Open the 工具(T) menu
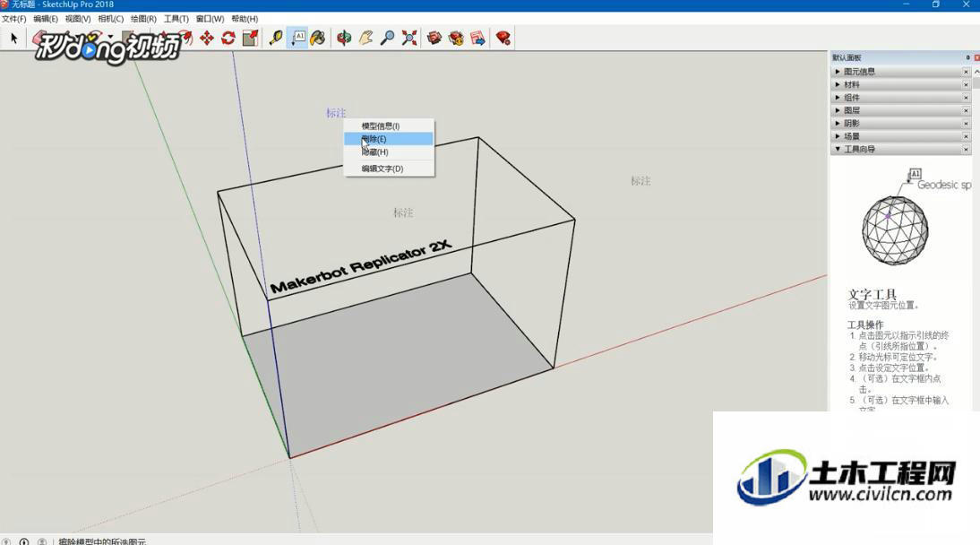 pyautogui.click(x=176, y=19)
